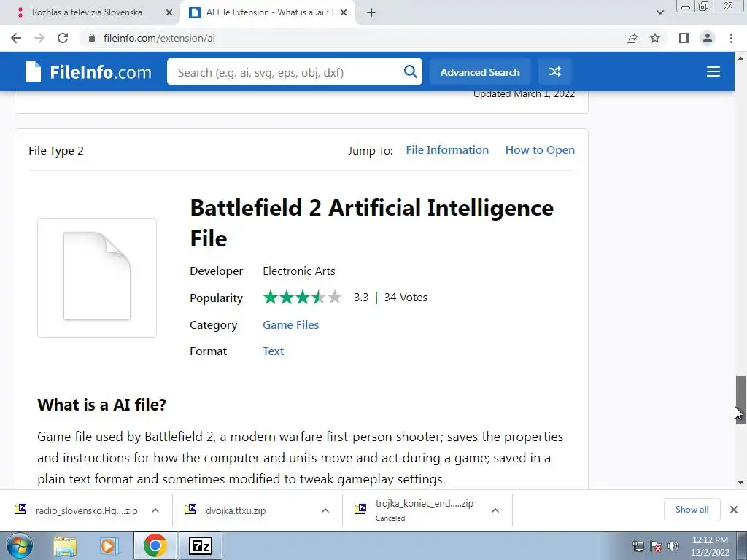Click the page scrollbar down arrow
Screen dimensions: 747x560
click(740, 483)
